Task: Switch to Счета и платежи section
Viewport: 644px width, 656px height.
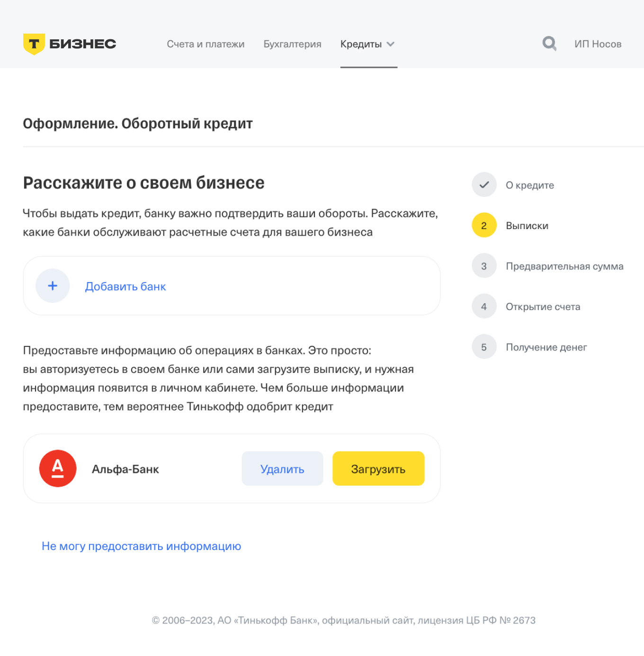Action: [206, 44]
